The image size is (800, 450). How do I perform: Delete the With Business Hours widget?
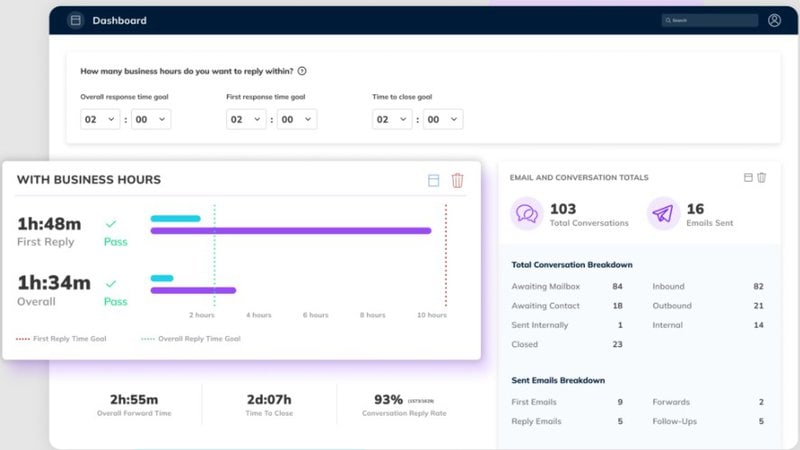pyautogui.click(x=458, y=180)
